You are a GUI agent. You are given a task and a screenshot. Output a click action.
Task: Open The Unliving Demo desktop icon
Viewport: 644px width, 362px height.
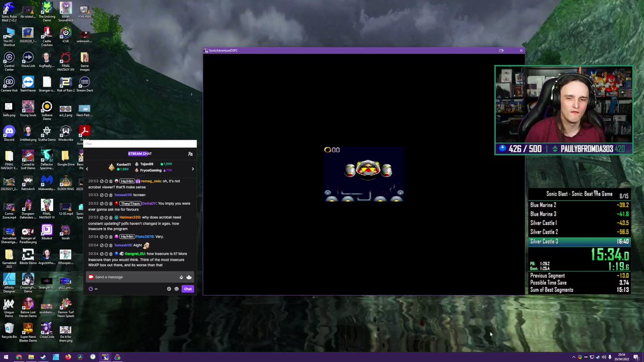tap(47, 11)
